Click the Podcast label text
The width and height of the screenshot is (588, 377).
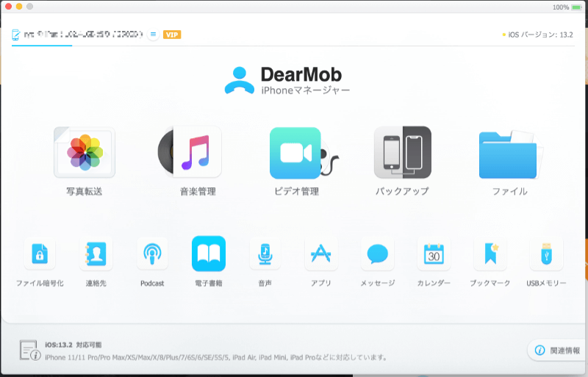pyautogui.click(x=152, y=283)
